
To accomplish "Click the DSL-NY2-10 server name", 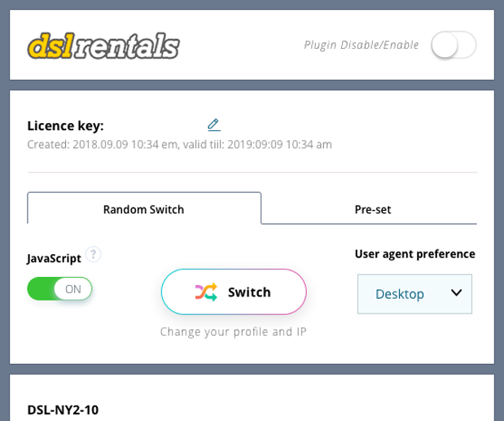I will 63,410.
